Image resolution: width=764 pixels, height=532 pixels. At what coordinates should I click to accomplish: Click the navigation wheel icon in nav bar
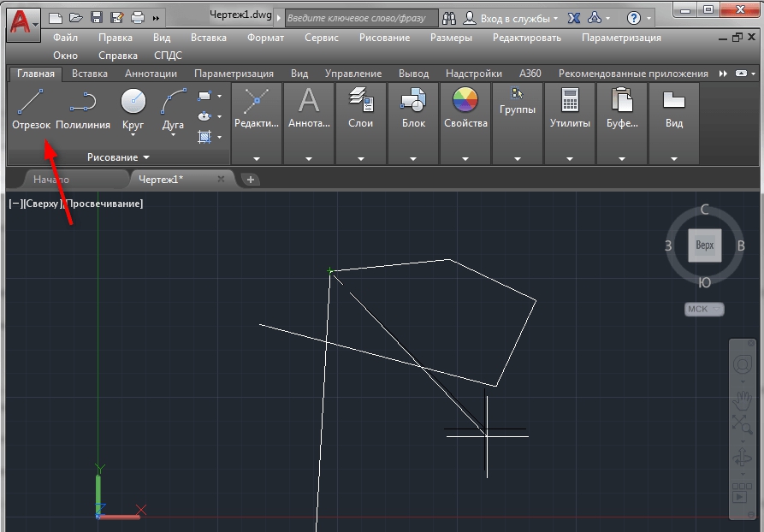click(x=742, y=365)
